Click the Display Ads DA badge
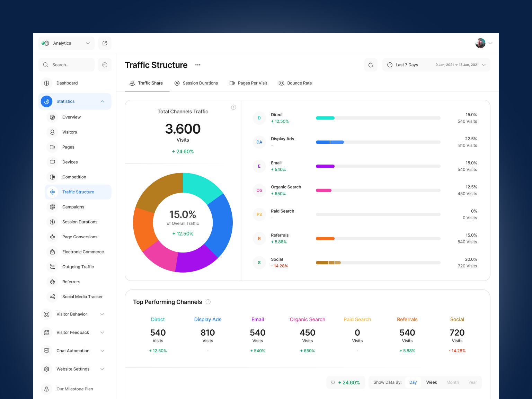532x399 pixels. [x=259, y=142]
